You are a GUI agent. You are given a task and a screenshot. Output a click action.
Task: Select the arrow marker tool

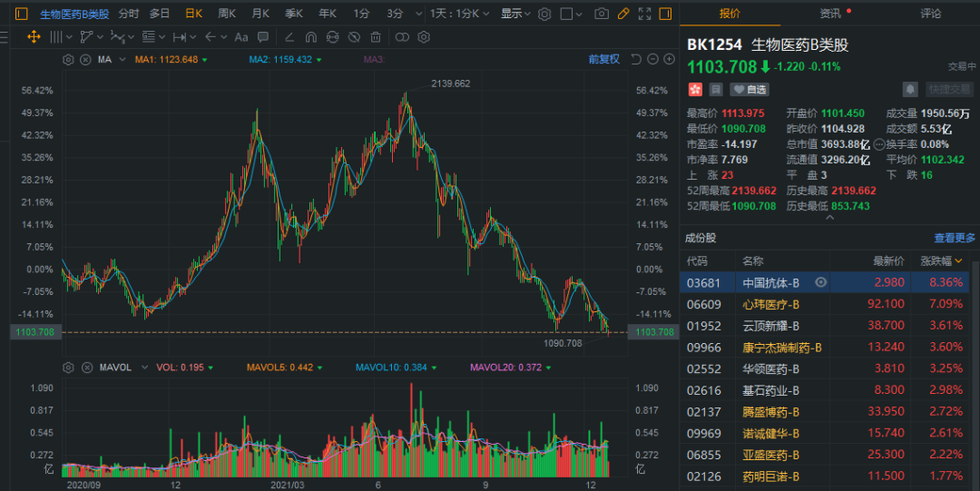pos(211,37)
